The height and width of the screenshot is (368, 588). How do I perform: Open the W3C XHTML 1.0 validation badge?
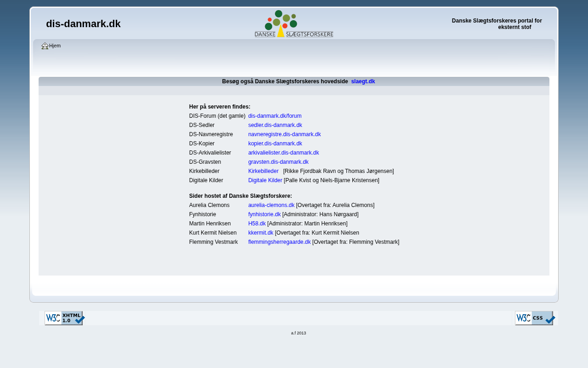pyautogui.click(x=65, y=318)
